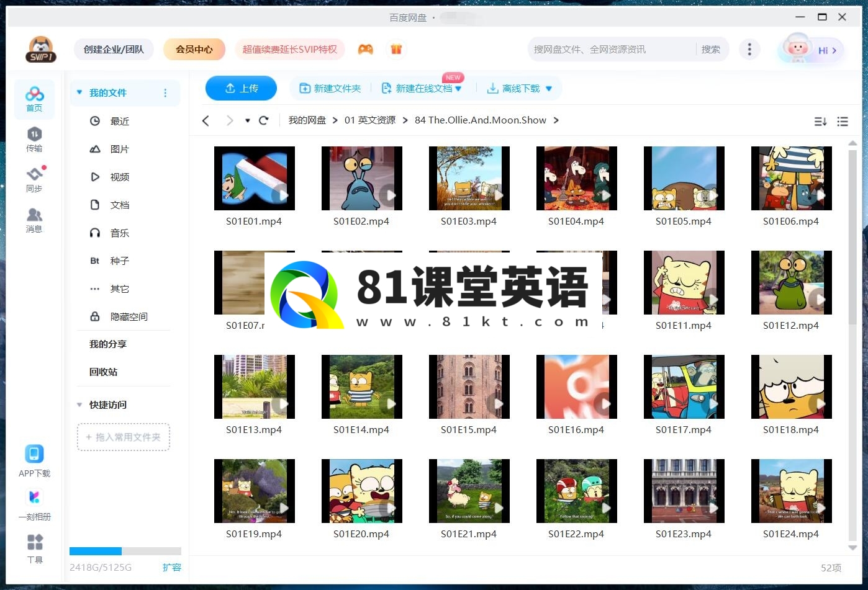Viewport: 868px width, 590px height.
Task: Click the 上传 upload button
Action: (x=241, y=88)
